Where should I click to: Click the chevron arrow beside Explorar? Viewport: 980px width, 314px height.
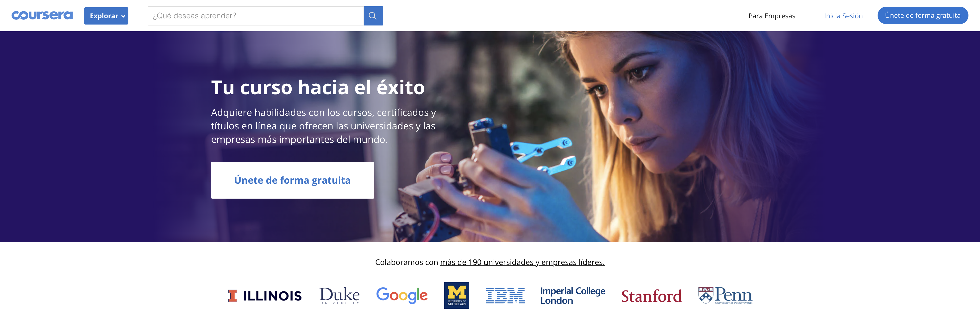tap(123, 16)
